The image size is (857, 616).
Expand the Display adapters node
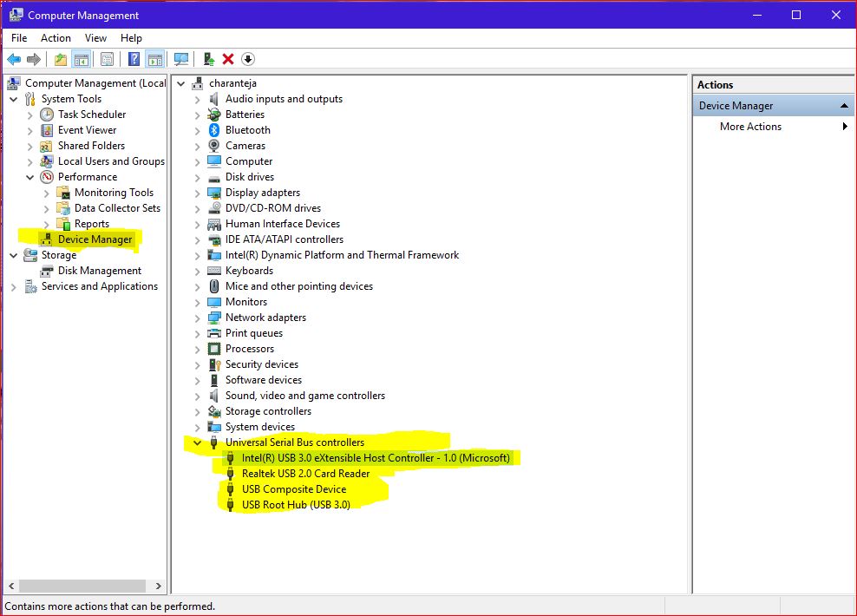pyautogui.click(x=197, y=193)
